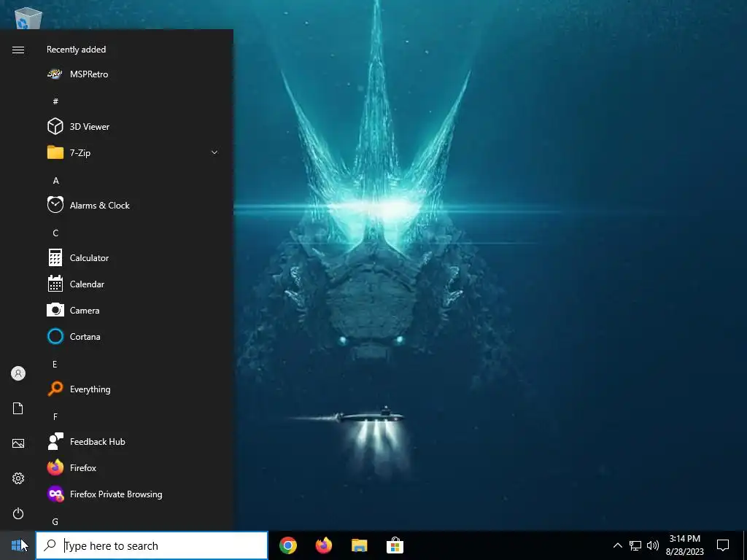Open clock showing 3:14 PM

684,545
